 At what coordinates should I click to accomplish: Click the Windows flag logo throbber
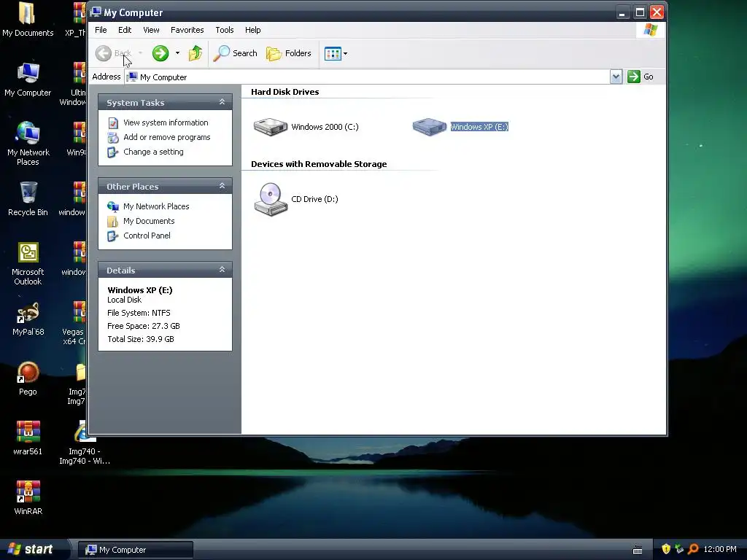(x=650, y=30)
